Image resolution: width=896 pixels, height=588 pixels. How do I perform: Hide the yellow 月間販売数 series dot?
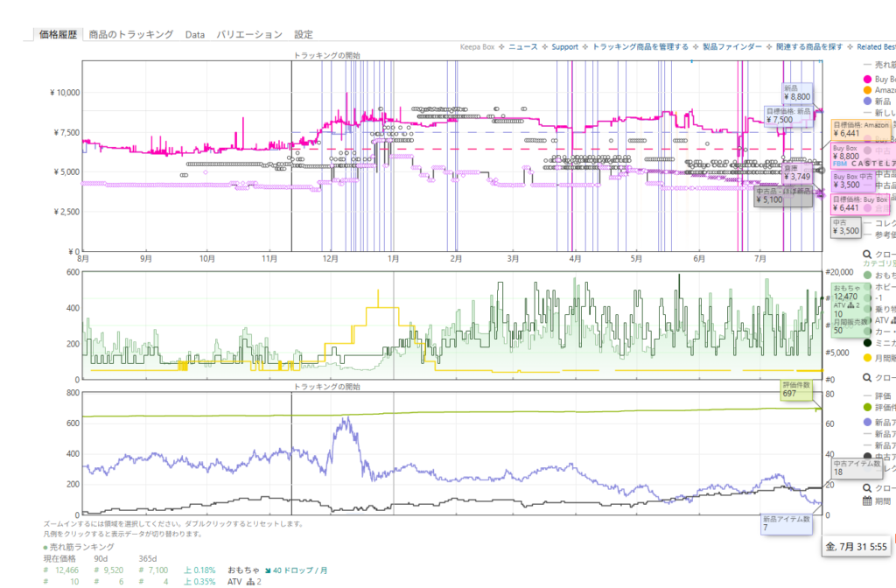867,358
